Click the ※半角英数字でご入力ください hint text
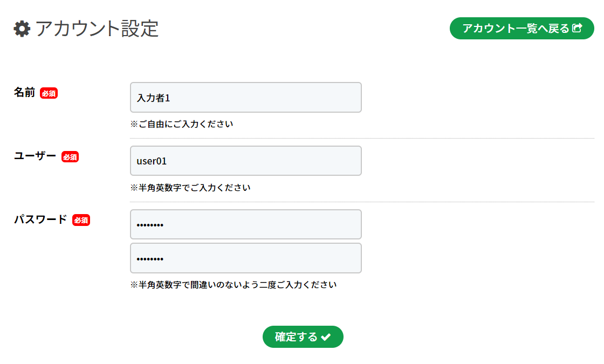The height and width of the screenshot is (364, 604). (190, 188)
